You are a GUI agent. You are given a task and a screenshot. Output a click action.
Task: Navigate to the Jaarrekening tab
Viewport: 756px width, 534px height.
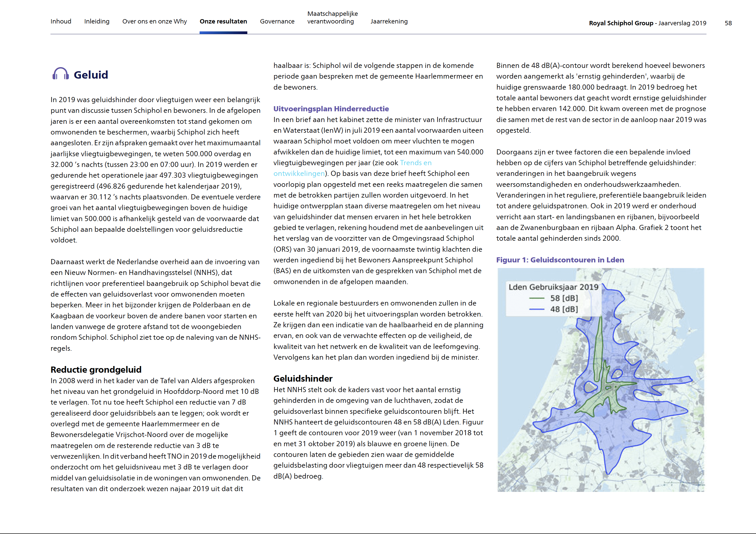click(x=389, y=21)
